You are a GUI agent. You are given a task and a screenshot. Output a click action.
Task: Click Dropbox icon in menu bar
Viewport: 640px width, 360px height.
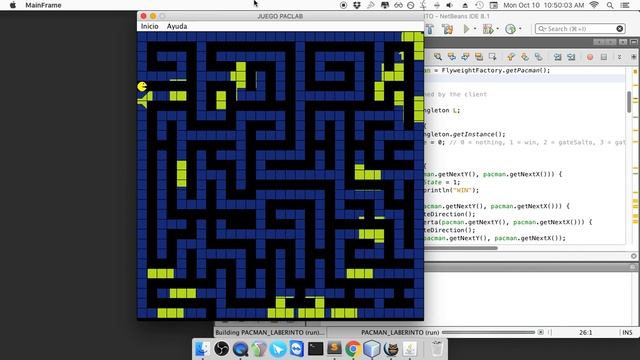[357, 5]
